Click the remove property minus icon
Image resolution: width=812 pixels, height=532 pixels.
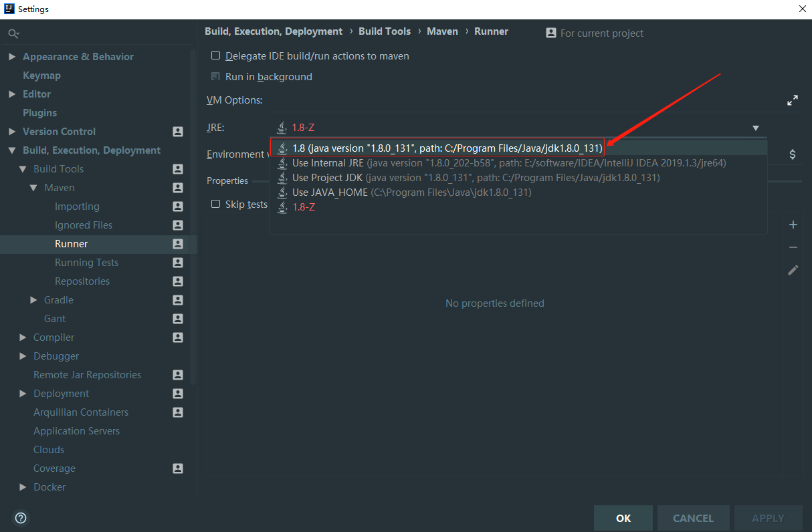coord(793,247)
